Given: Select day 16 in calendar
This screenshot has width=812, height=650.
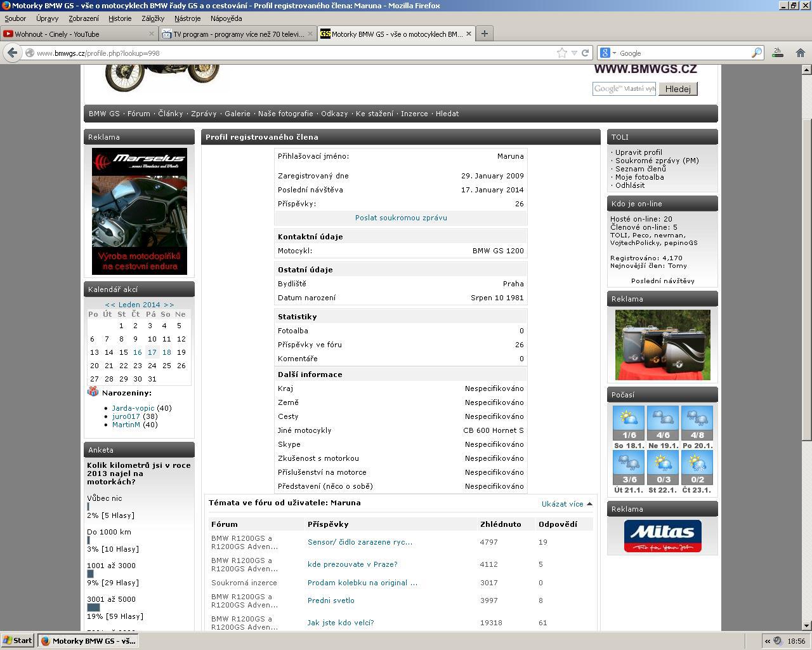Looking at the screenshot, I should (x=137, y=352).
